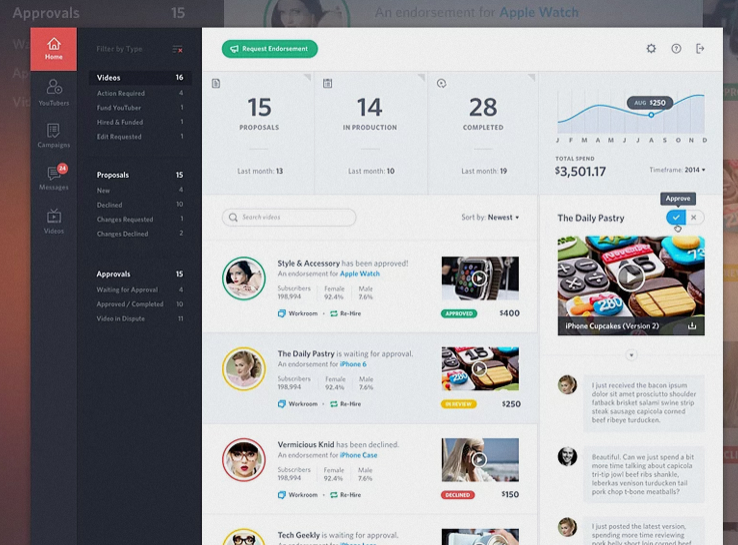Focus the Search videos field
Image resolution: width=738 pixels, height=545 pixels.
pos(289,217)
